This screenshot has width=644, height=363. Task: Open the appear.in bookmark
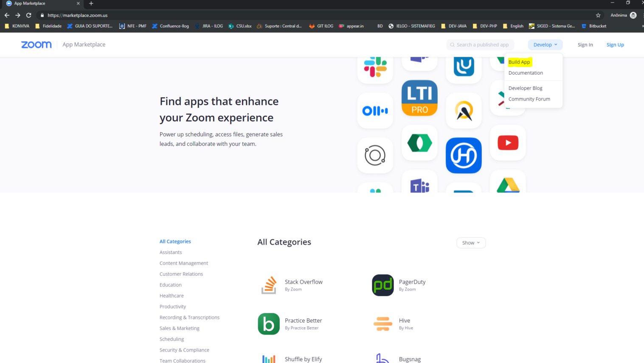pyautogui.click(x=351, y=26)
